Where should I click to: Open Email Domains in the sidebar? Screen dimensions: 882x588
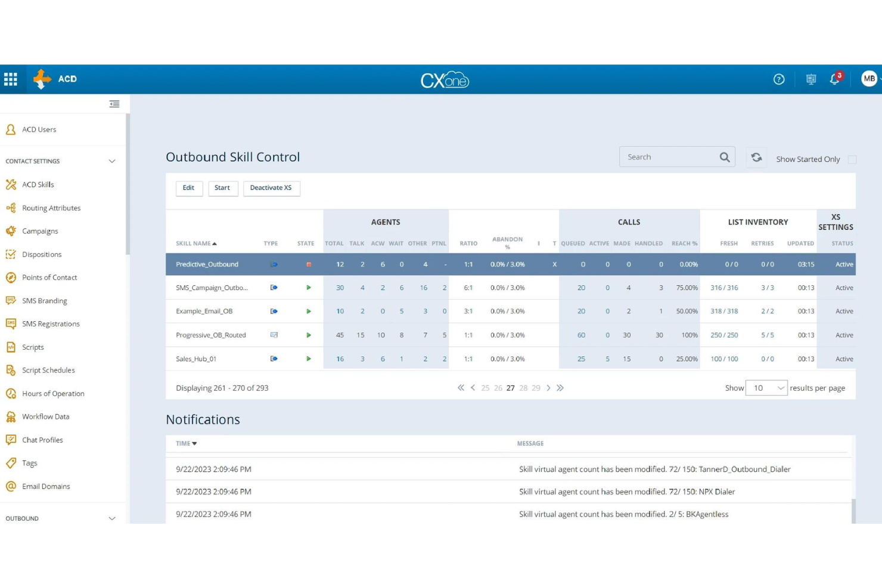(46, 487)
